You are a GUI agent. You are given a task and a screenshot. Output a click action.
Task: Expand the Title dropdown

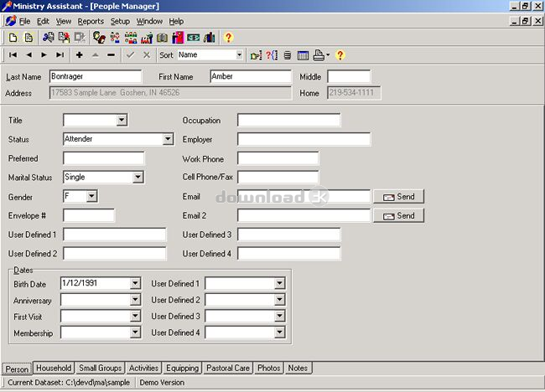click(x=122, y=120)
